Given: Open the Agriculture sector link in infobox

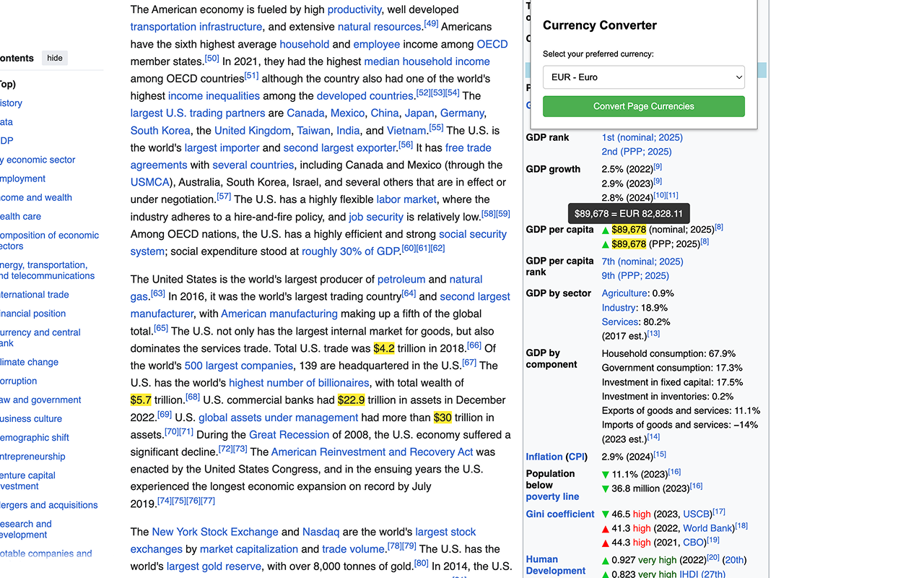Looking at the screenshot, I should point(624,293).
